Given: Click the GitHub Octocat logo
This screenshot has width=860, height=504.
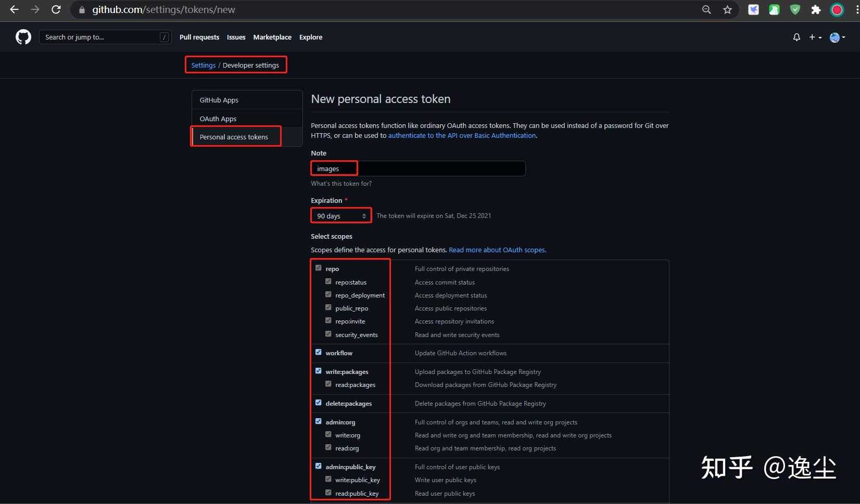Looking at the screenshot, I should coord(23,37).
